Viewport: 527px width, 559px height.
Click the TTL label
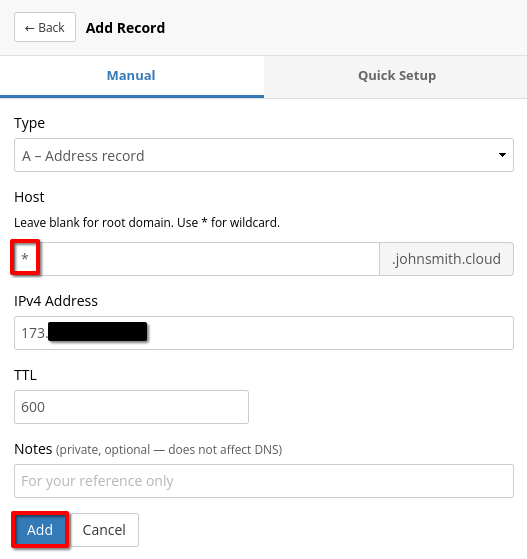(25, 375)
